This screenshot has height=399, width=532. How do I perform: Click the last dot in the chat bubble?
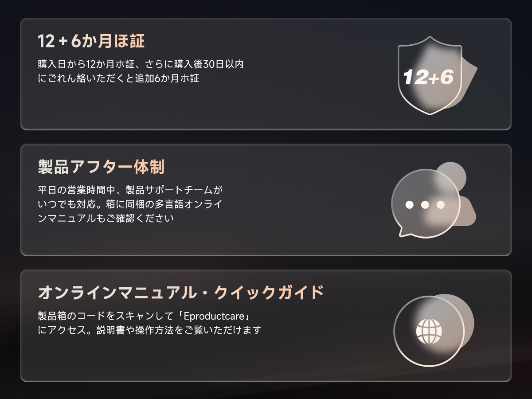tap(440, 205)
